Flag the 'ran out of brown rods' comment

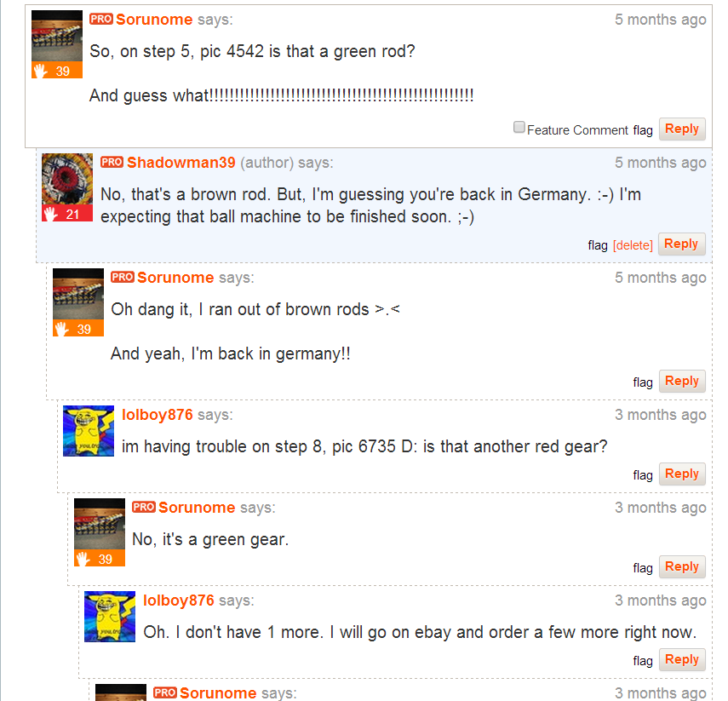643,382
